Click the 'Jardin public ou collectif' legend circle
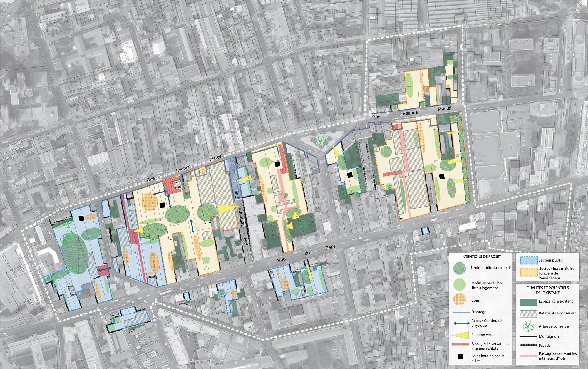This screenshot has width=588, height=369. (x=459, y=268)
